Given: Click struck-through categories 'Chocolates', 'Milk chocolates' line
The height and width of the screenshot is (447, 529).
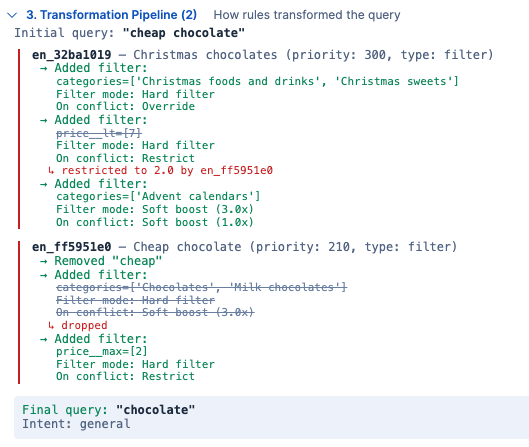Looking at the screenshot, I should pyautogui.click(x=201, y=287).
